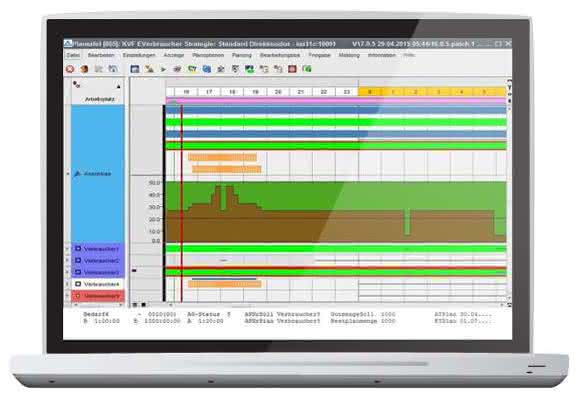The image size is (580, 406).
Task: Click the Gantt chart horizontal scrollbar thumb
Action: 241,306
